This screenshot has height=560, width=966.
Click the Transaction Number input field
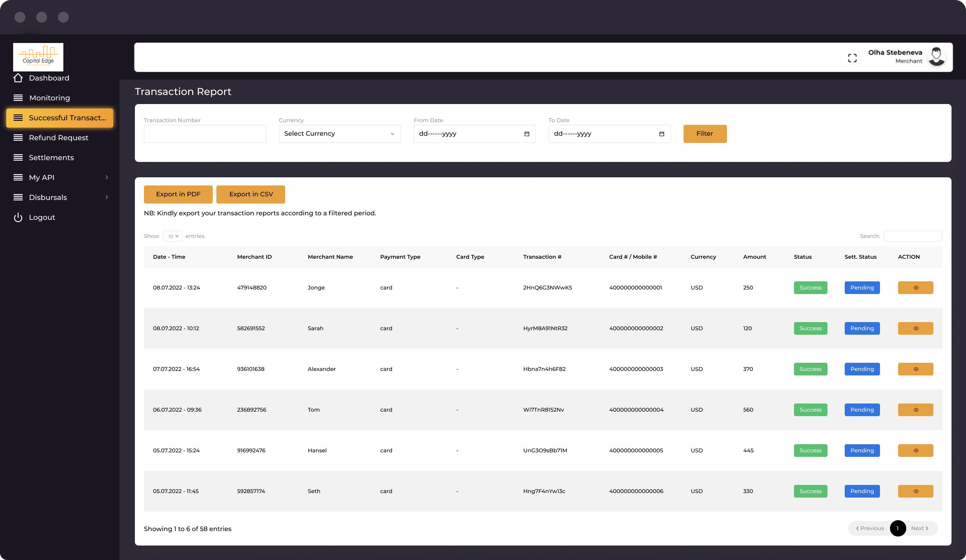point(205,134)
